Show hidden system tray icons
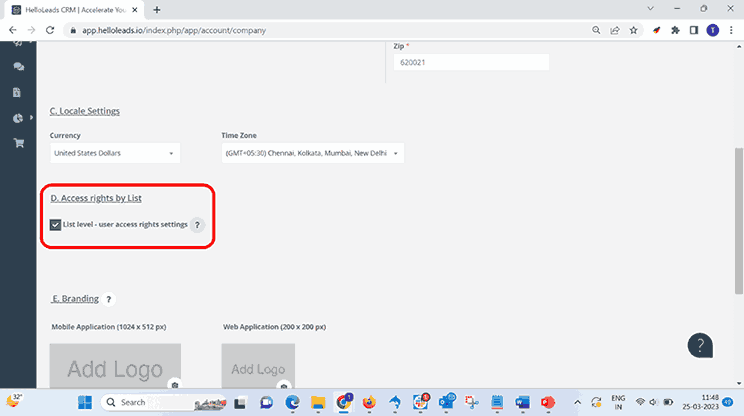The image size is (744, 416). click(577, 402)
